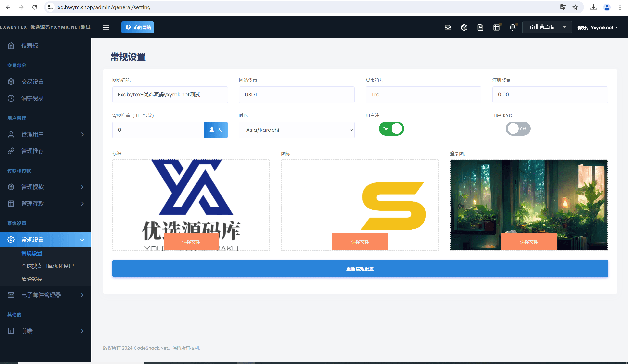Click the 访问网站 button
Screen dimensions: 628x364
point(138,27)
